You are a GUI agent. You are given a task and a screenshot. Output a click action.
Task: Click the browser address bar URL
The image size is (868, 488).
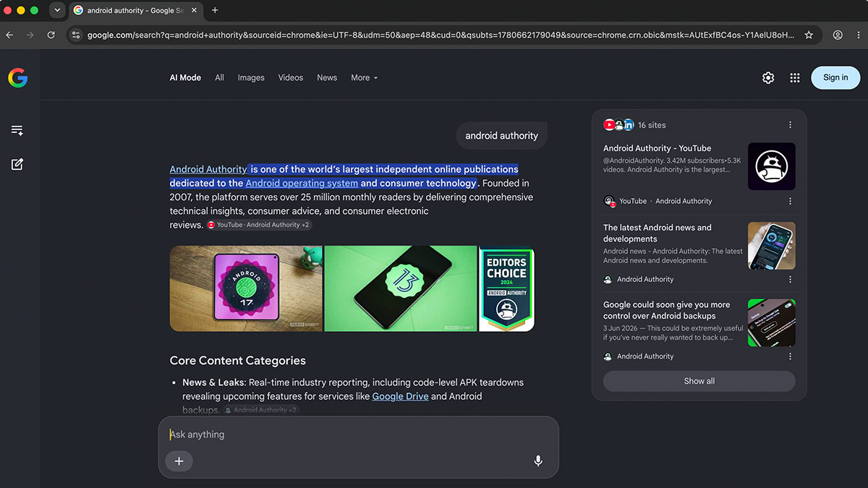coord(440,35)
